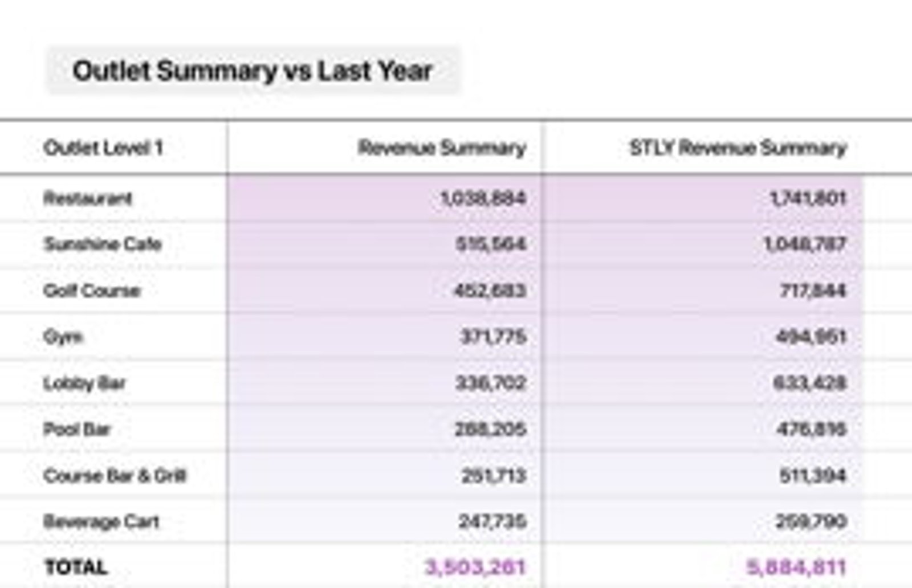The width and height of the screenshot is (912, 588).
Task: Select the Pool Bar row label
Action: (x=77, y=429)
